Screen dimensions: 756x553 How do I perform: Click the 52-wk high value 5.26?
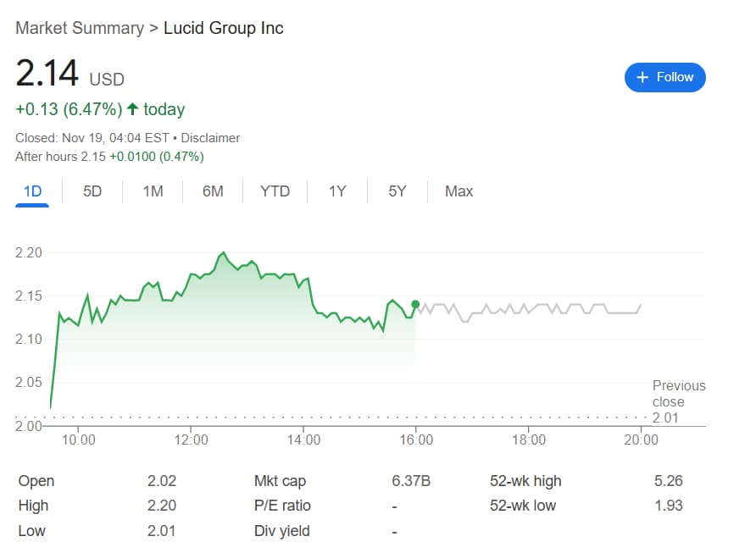pyautogui.click(x=668, y=481)
